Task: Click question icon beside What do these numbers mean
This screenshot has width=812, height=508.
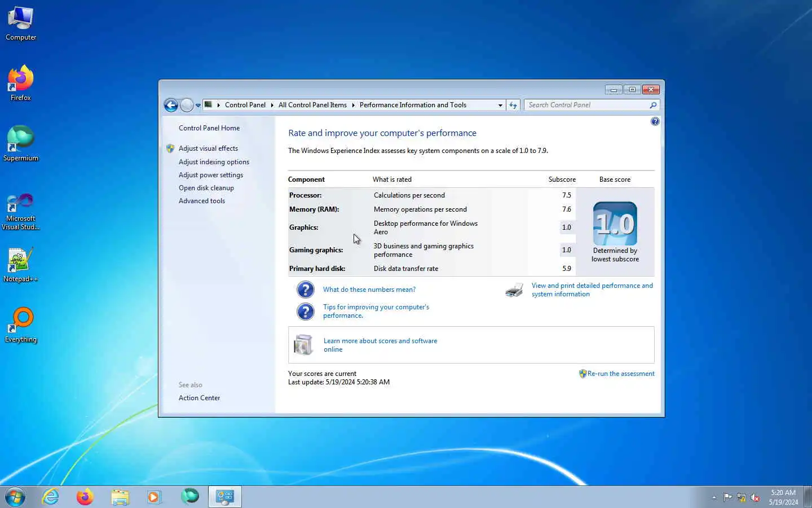Action: pos(305,290)
